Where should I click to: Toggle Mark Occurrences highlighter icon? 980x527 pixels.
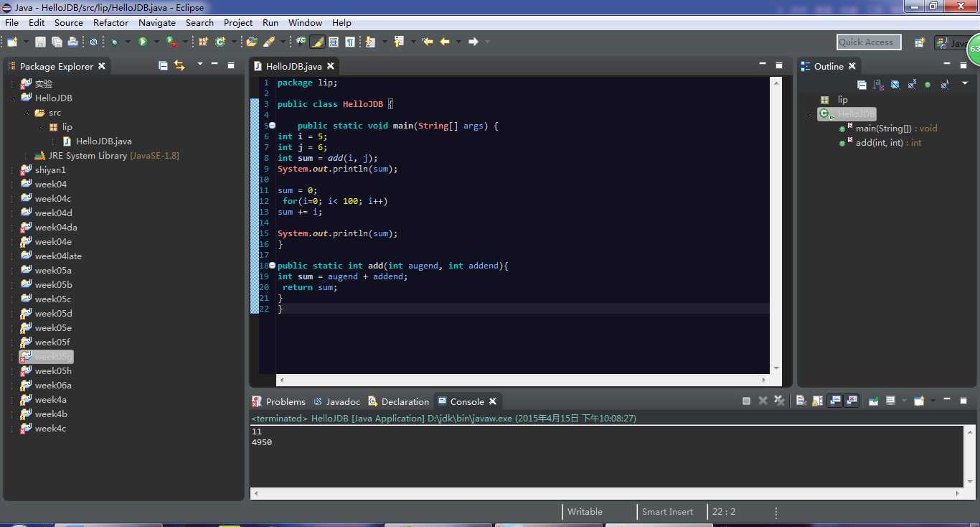pyautogui.click(x=317, y=42)
